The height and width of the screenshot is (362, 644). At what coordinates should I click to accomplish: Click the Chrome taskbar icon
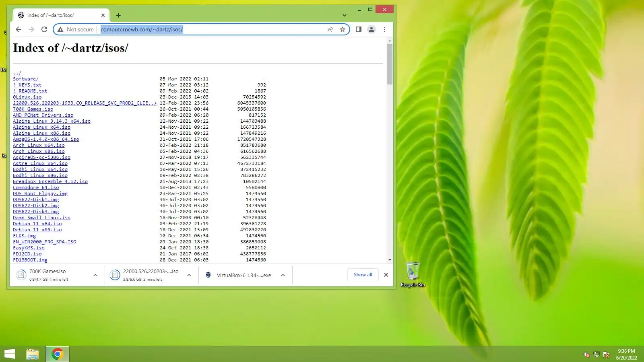click(x=58, y=354)
